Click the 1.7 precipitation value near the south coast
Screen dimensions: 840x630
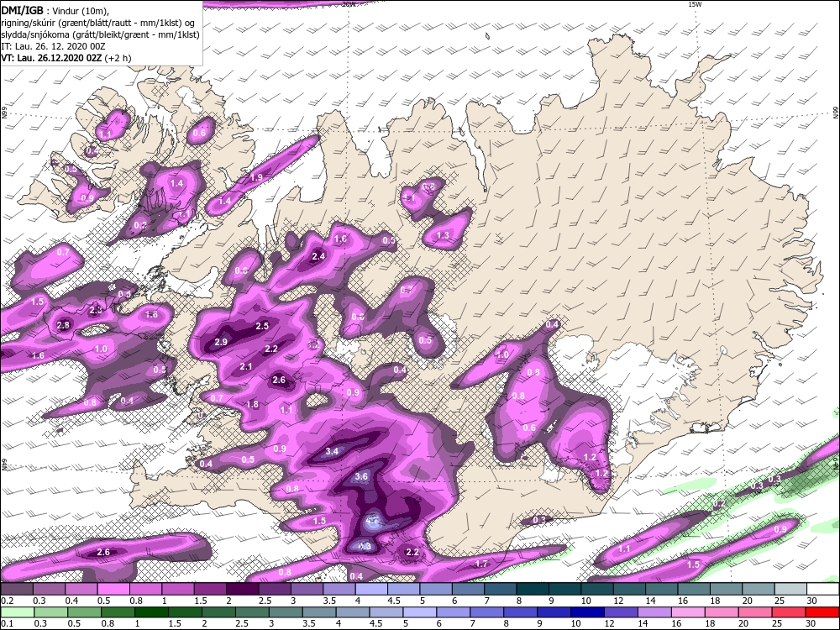(x=481, y=564)
